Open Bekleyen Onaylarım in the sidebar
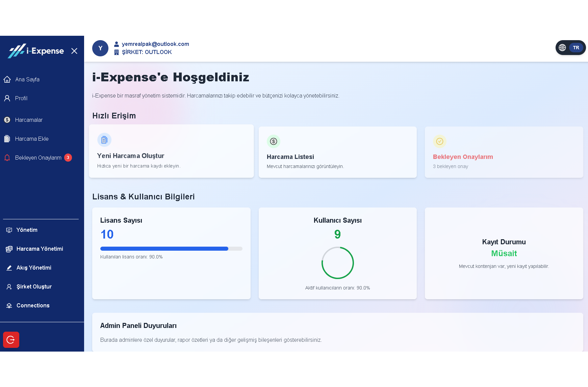 38,158
